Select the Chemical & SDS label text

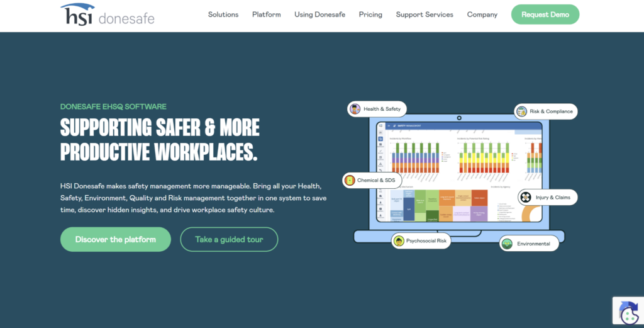[376, 180]
